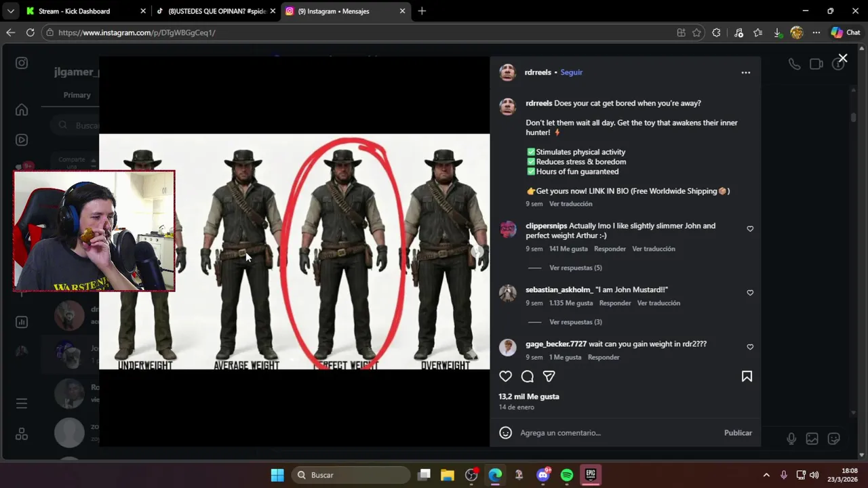Translate sebastian_askholm_'s comment
Screen dimensions: 868x488
point(658,303)
